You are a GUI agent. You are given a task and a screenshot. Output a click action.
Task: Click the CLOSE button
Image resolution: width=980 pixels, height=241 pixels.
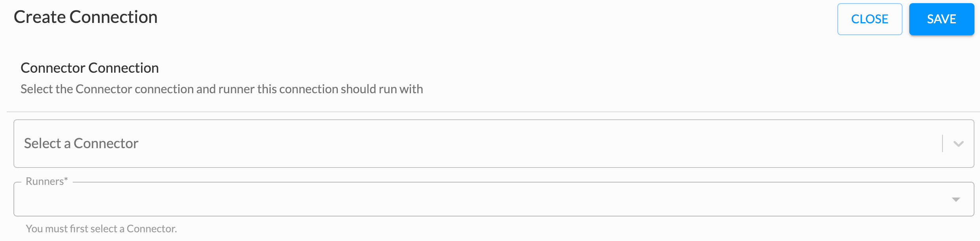pos(870,19)
